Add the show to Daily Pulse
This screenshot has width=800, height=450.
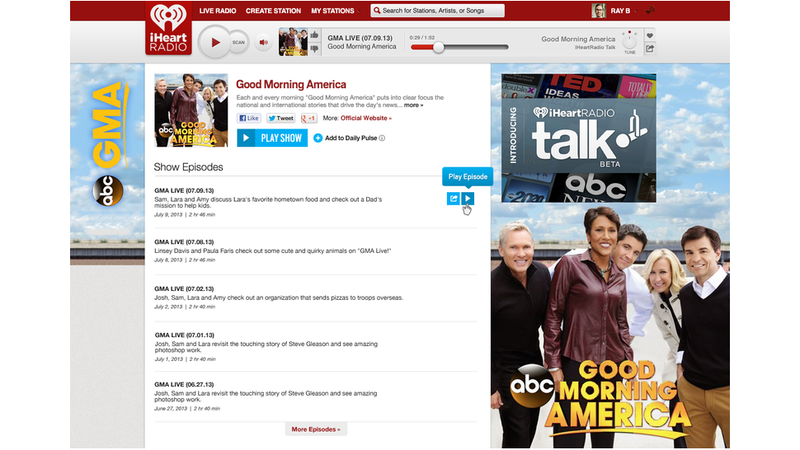345,138
